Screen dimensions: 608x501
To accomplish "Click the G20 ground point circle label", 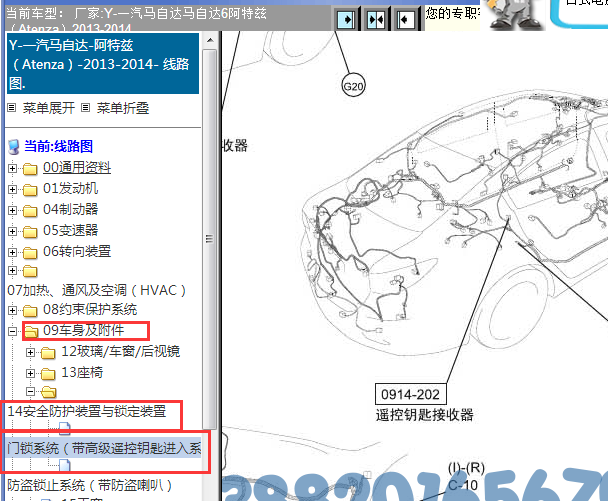I will coord(353,86).
